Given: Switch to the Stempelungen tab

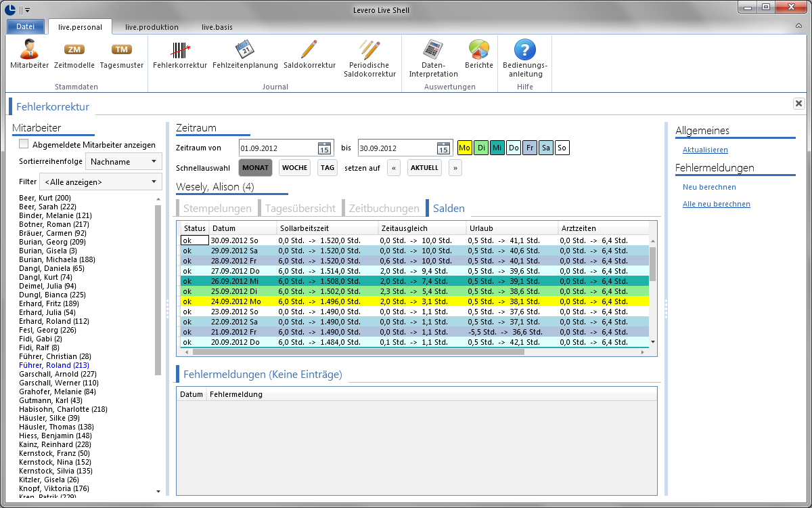Looking at the screenshot, I should coord(217,209).
